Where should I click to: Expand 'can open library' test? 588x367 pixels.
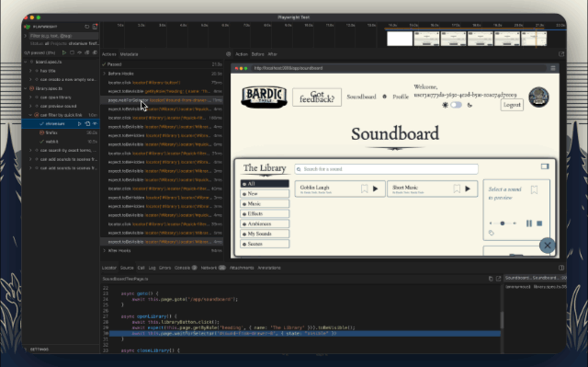[x=30, y=97]
